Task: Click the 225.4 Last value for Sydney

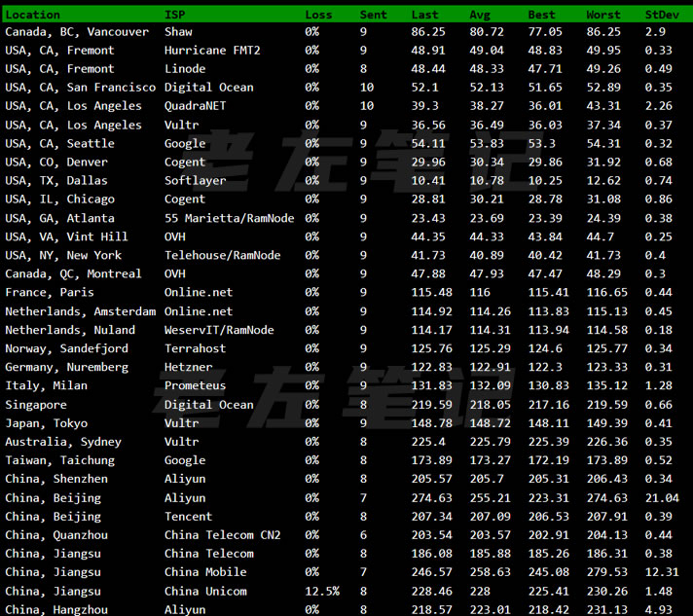Action: 428,442
